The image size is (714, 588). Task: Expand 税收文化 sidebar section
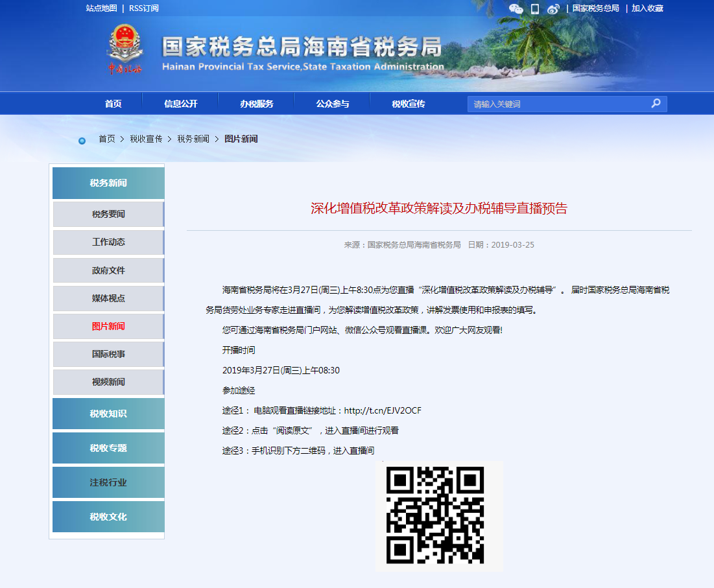click(x=108, y=517)
